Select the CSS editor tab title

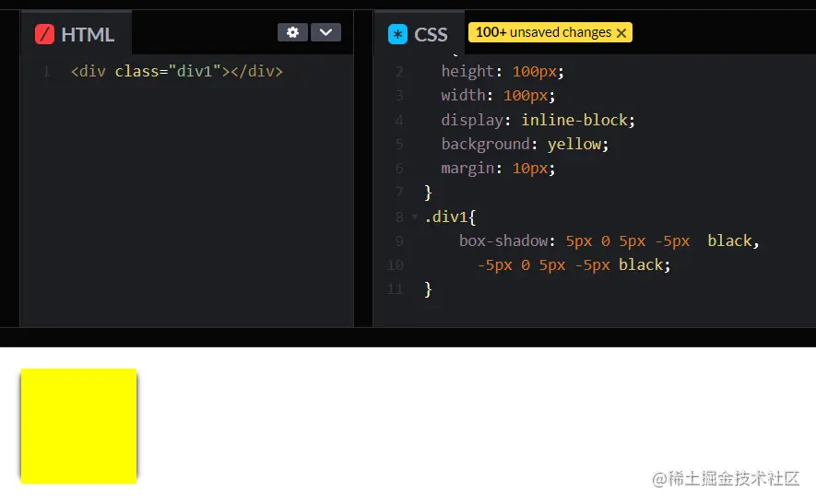(431, 35)
